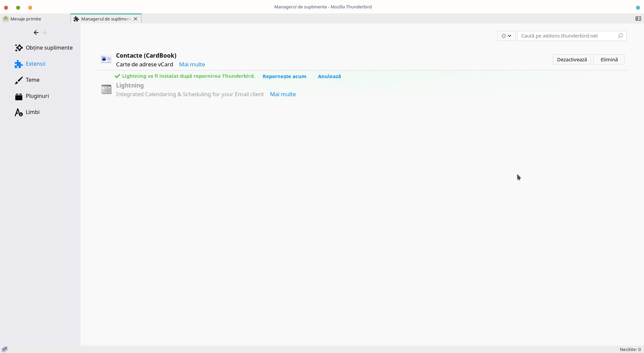The width and height of the screenshot is (644, 353).
Task: Close the Managerul de suplimente tab
Action: pos(136,19)
